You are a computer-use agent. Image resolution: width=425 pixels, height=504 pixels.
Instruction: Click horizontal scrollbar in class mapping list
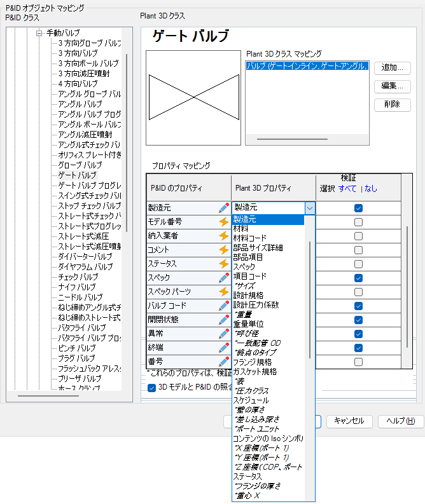click(x=292, y=139)
